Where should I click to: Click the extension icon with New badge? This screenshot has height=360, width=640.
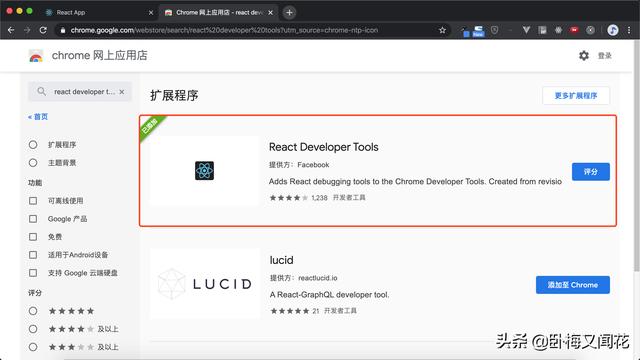478,31
